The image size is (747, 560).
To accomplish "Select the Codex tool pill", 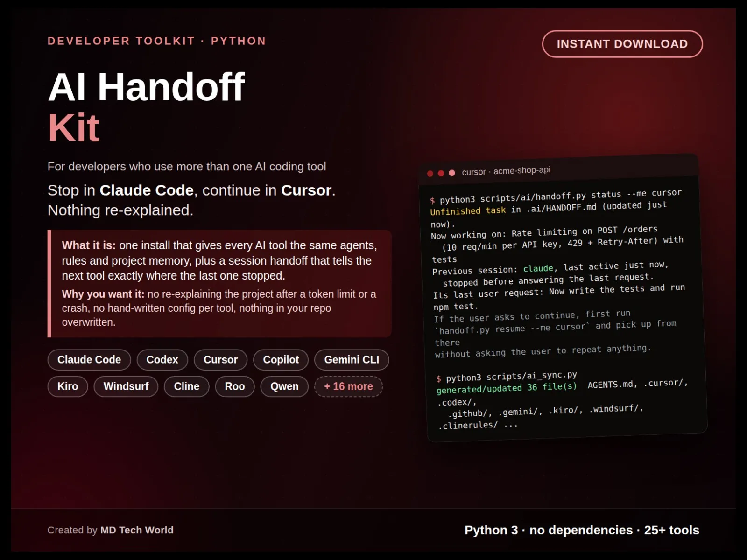I will pos(162,360).
